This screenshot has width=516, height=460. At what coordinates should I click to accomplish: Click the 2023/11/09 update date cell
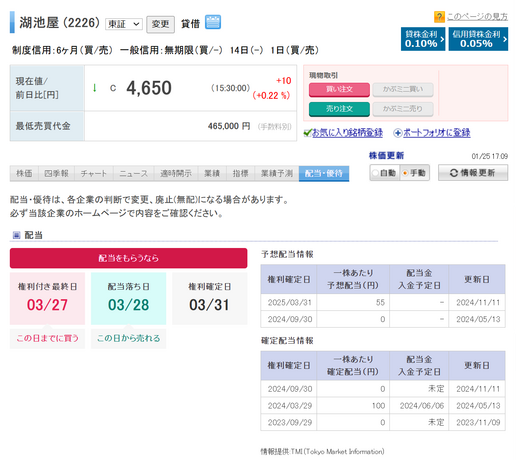click(x=477, y=422)
